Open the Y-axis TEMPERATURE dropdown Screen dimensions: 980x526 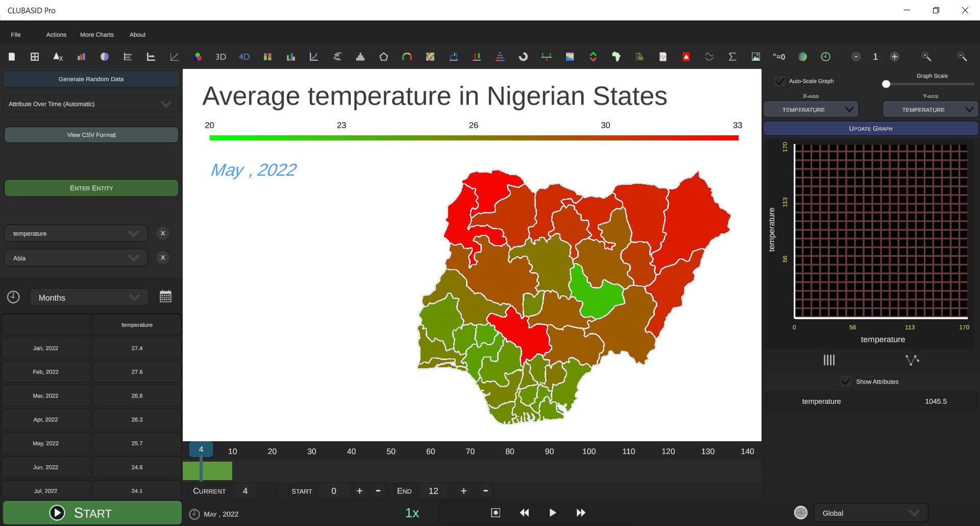(930, 110)
